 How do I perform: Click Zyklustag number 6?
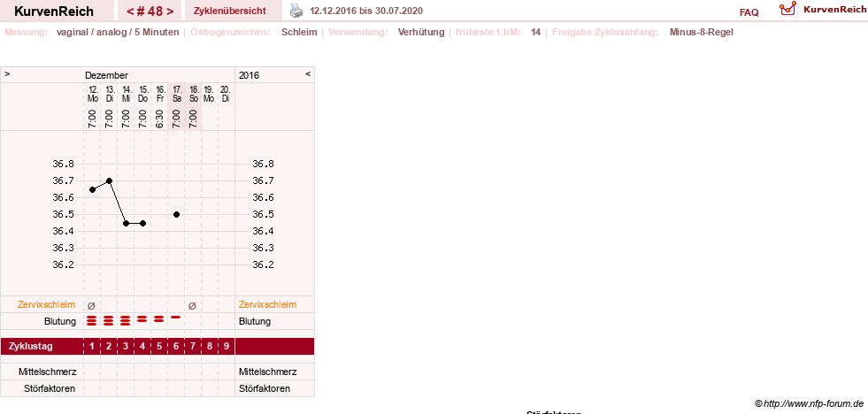point(176,347)
